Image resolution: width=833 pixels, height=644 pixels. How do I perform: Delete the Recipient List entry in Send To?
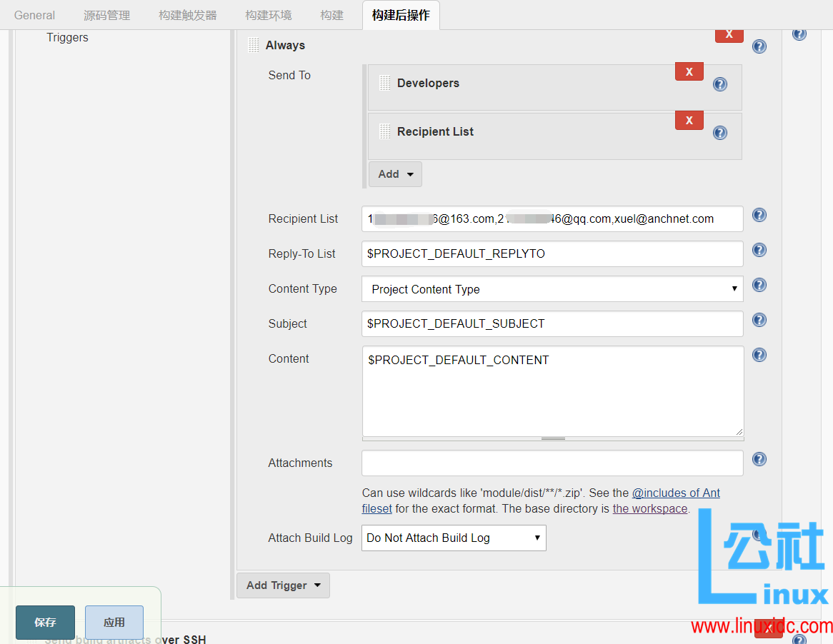click(689, 120)
